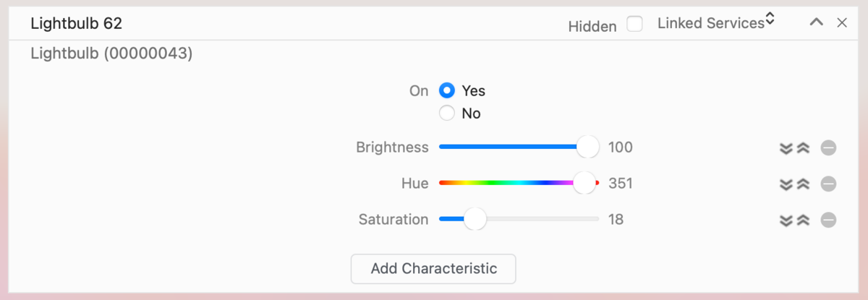Select the No radio for On

(x=447, y=113)
